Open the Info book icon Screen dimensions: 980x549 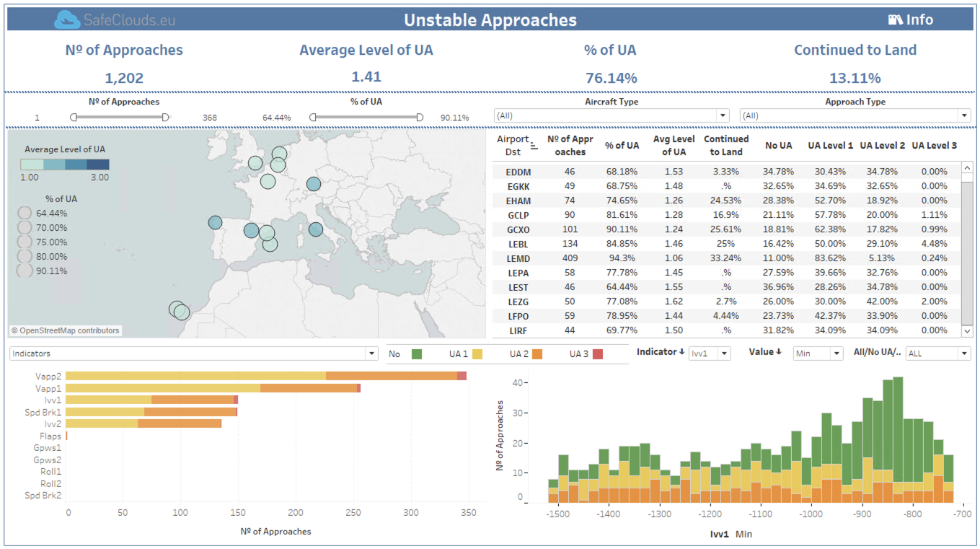[896, 20]
